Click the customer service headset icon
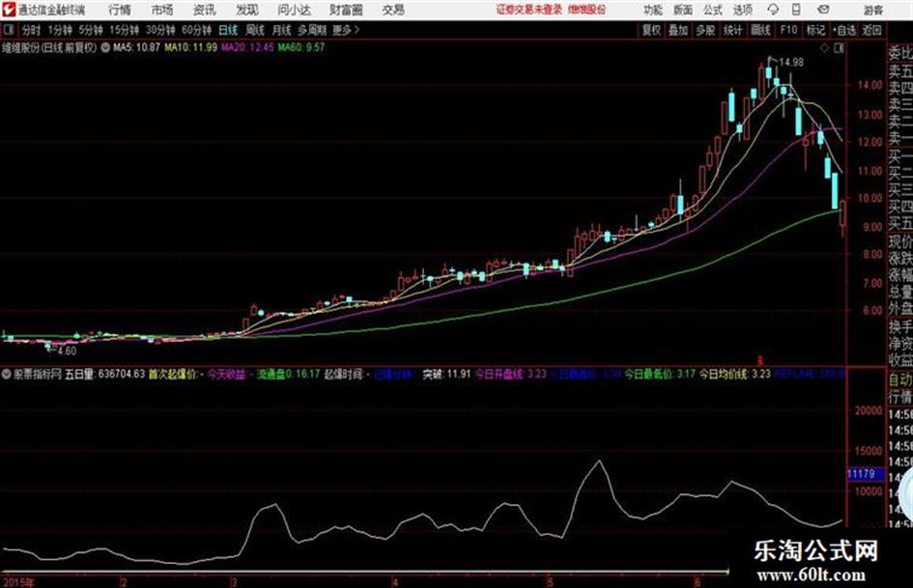This screenshot has width=913, height=588. (773, 10)
